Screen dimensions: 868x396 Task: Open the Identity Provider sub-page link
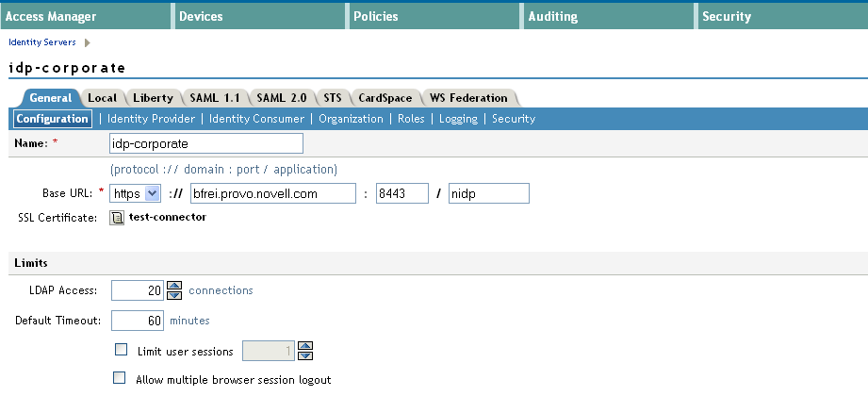click(x=151, y=119)
